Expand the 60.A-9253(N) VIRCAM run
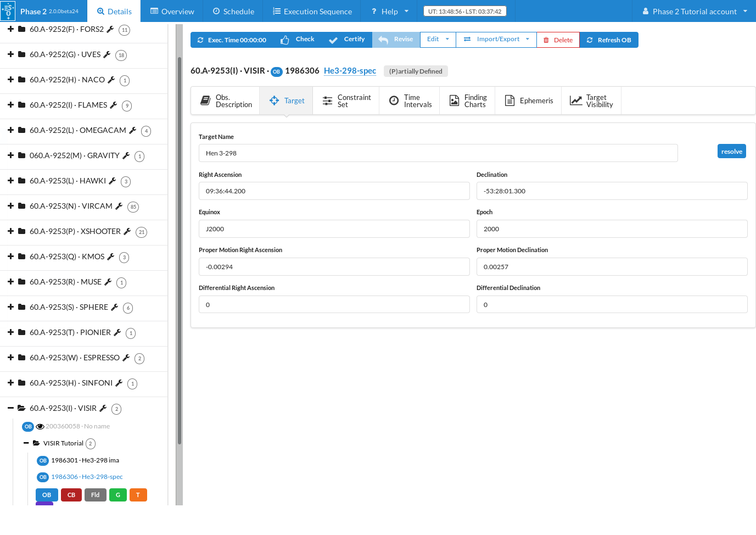Viewport: 756px width, 535px height. coord(10,206)
